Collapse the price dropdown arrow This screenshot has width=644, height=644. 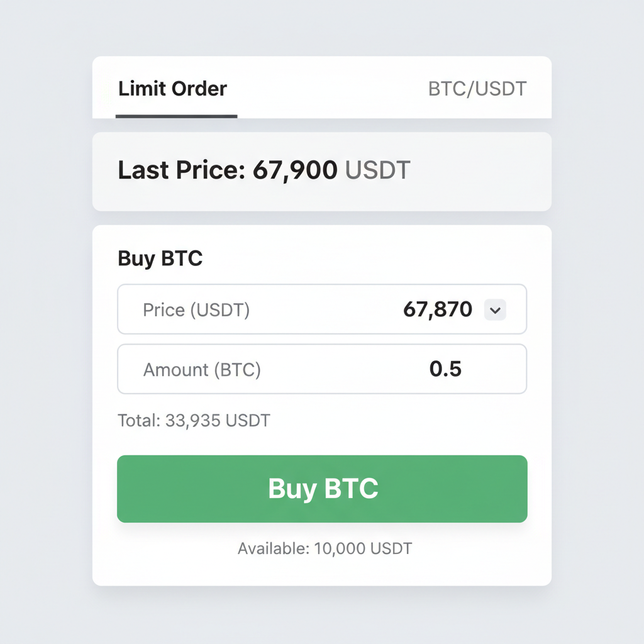494,309
